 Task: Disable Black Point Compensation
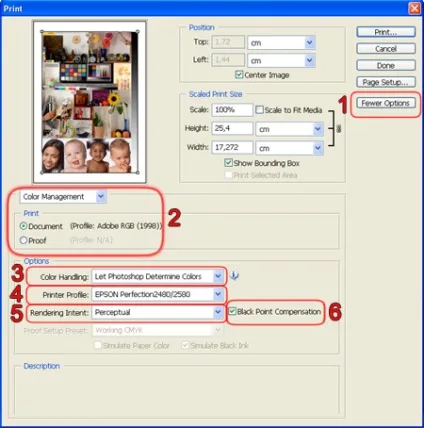pyautogui.click(x=232, y=312)
